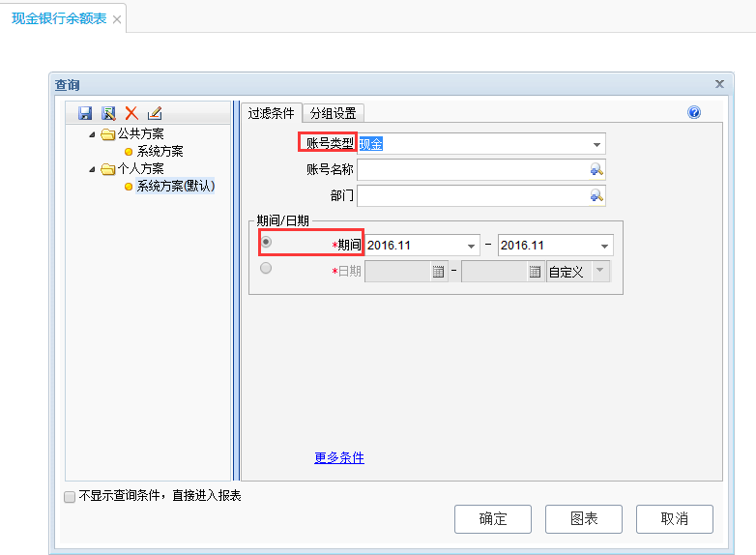Select the 期间 radio button

coord(266,242)
